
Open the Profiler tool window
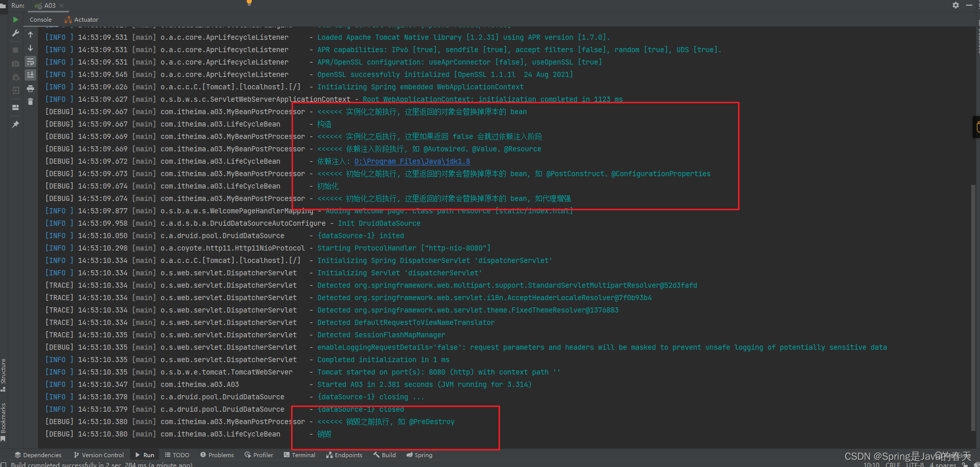click(259, 455)
